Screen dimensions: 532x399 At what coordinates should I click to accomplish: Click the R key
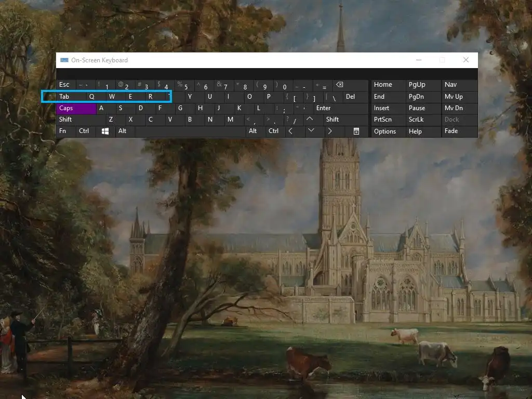155,97
